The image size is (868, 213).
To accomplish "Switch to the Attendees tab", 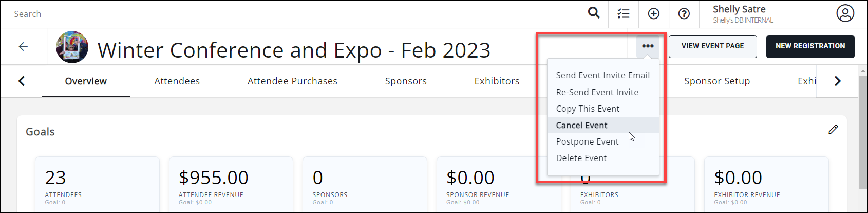I will pyautogui.click(x=177, y=81).
